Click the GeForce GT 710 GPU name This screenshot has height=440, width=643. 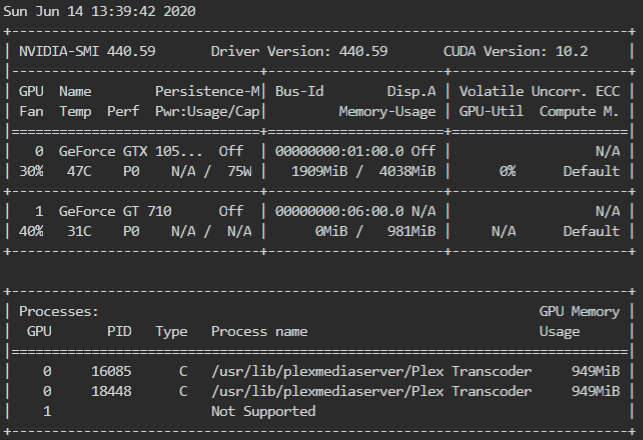(115, 212)
